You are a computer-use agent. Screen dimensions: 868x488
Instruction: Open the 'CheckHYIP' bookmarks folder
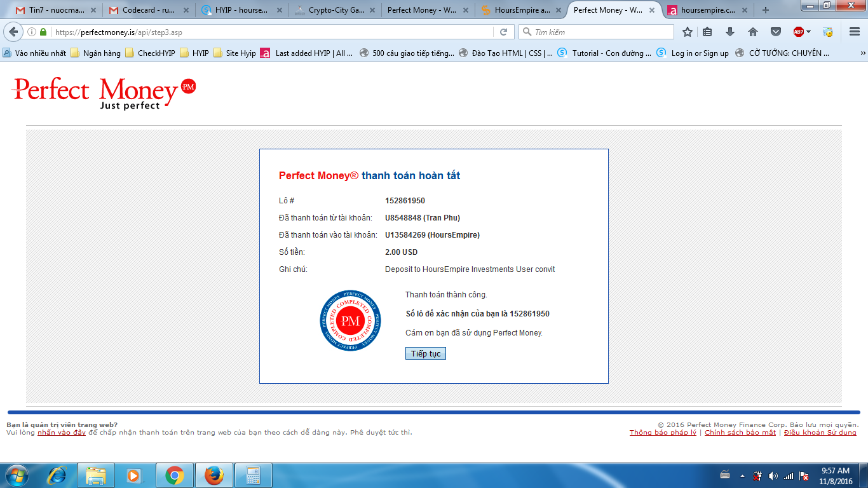coord(151,53)
